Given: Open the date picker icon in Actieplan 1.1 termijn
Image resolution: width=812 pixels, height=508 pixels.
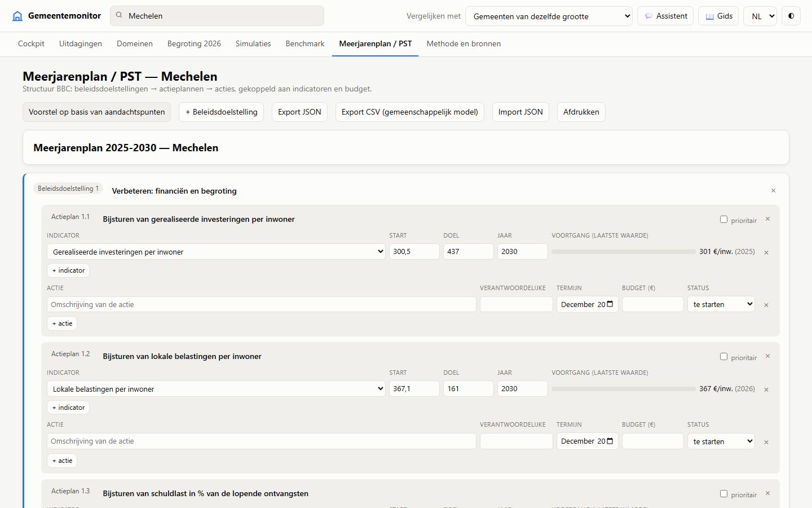Looking at the screenshot, I should (610, 304).
